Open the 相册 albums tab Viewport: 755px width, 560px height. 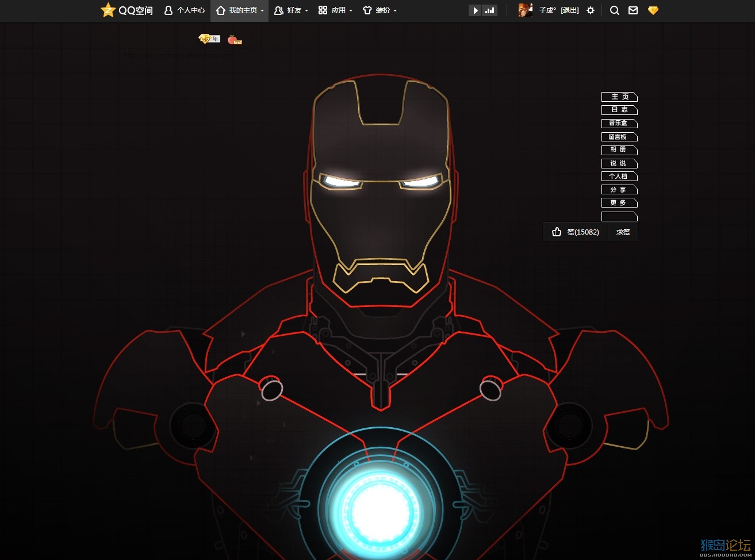[619, 150]
